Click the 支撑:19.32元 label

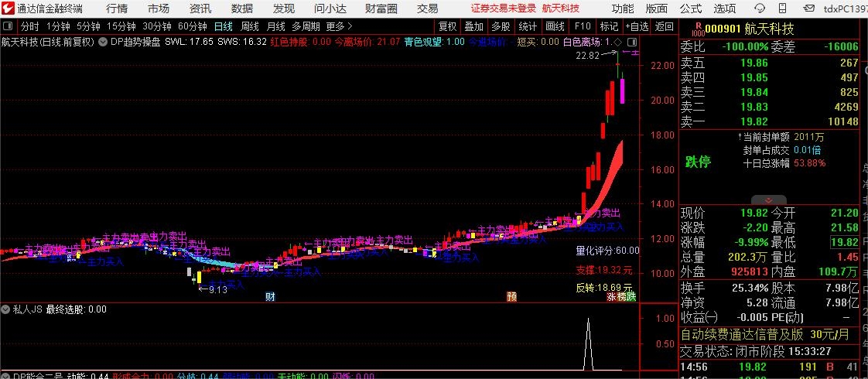pos(604,271)
